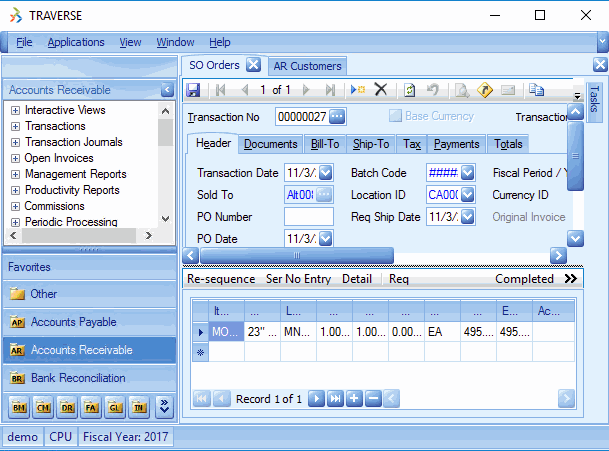Click the copy documents toolbar icon

point(536,90)
